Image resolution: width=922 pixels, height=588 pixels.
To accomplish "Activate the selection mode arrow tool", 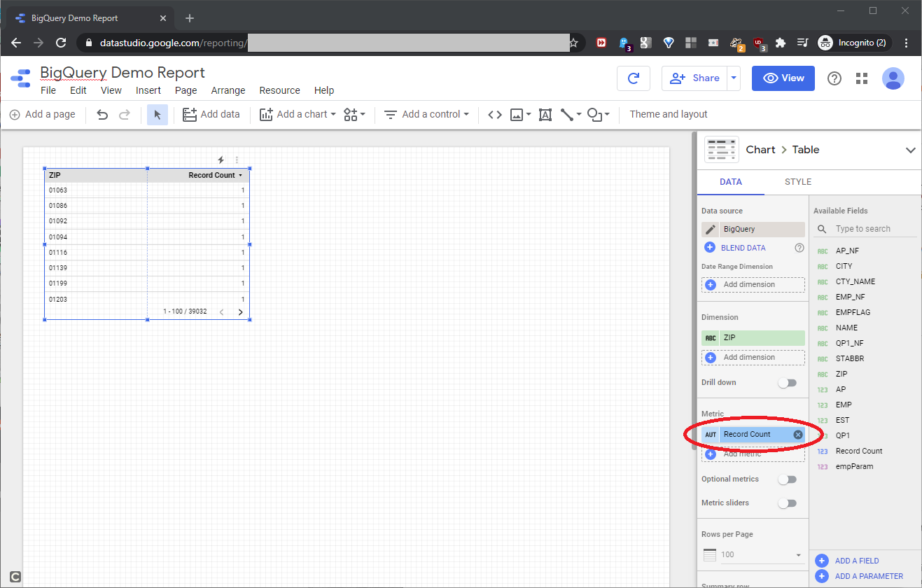I will [157, 115].
